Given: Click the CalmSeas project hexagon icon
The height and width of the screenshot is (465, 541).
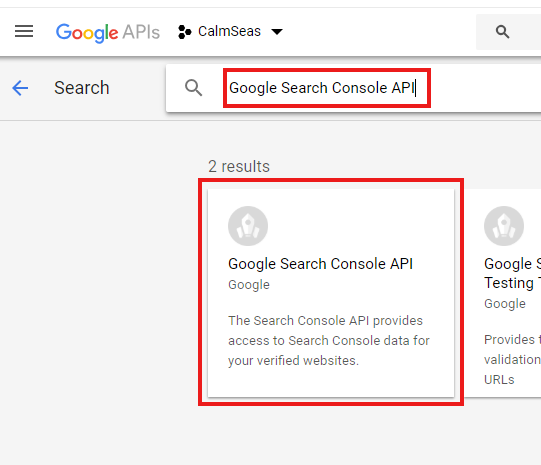Looking at the screenshot, I should [185, 32].
